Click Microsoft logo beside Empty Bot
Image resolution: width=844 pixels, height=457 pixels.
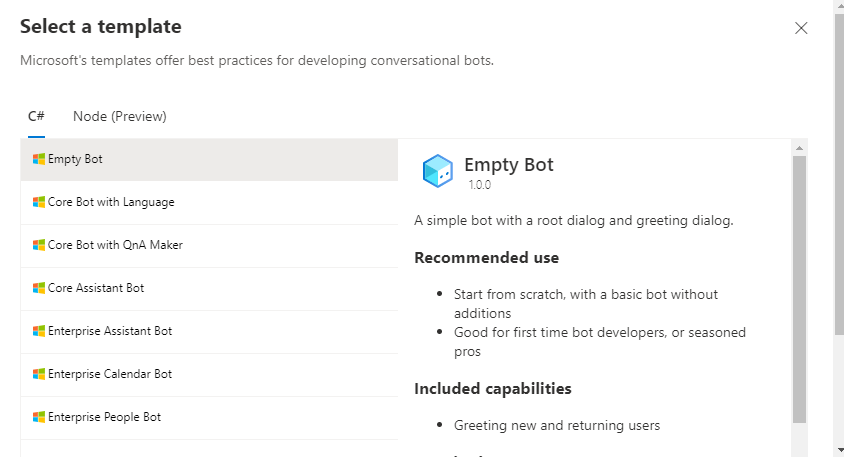click(39, 159)
